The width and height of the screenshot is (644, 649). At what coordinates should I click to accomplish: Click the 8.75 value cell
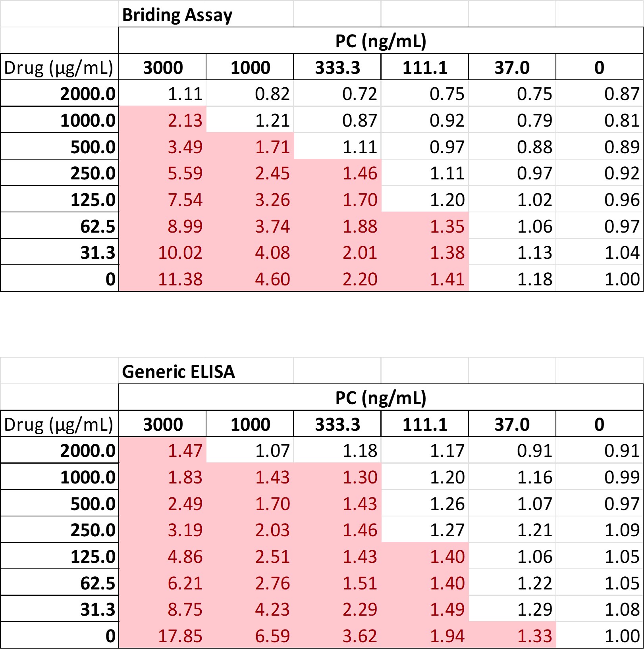click(185, 609)
